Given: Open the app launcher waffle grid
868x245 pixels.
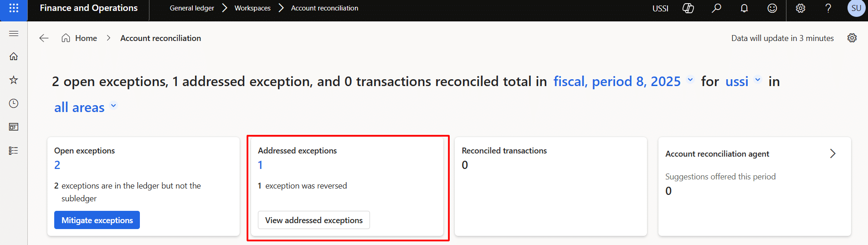Looking at the screenshot, I should click(x=14, y=8).
